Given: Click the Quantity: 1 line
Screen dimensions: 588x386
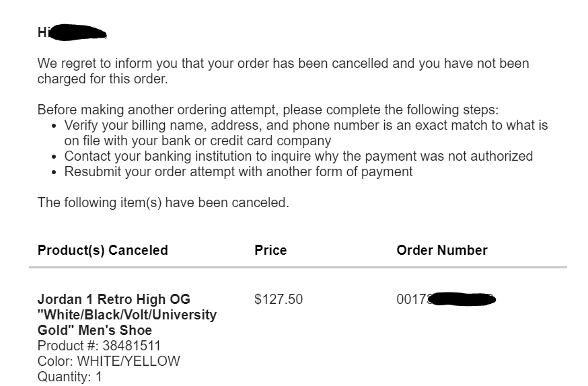Looking at the screenshot, I should click(70, 377).
